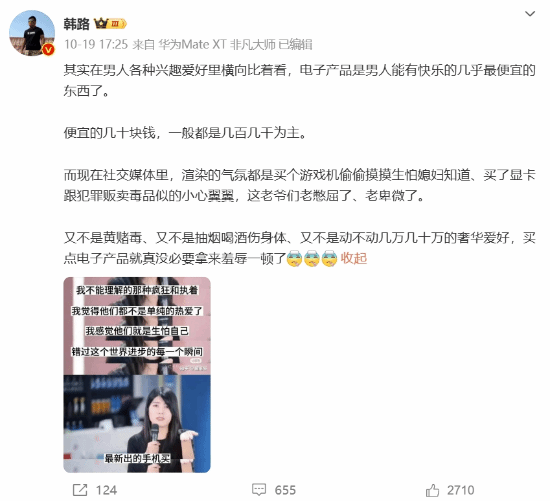
Task: Collapse post text via 收起
Action: pos(354,258)
